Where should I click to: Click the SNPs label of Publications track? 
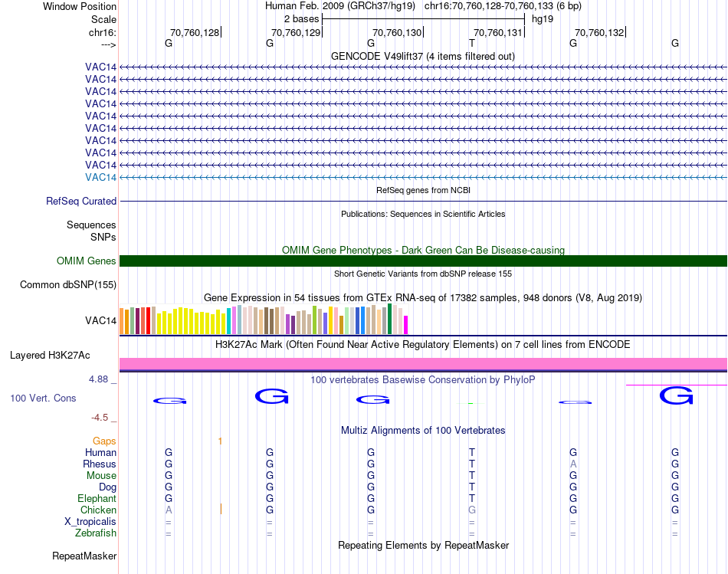click(x=103, y=237)
